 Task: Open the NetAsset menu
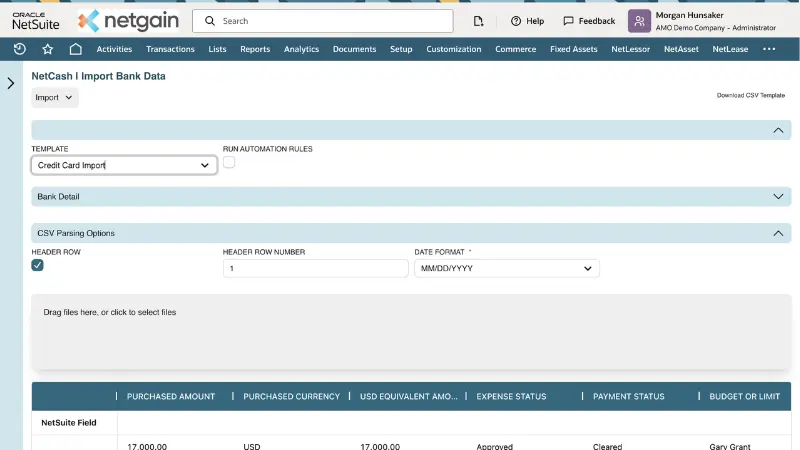click(x=681, y=49)
